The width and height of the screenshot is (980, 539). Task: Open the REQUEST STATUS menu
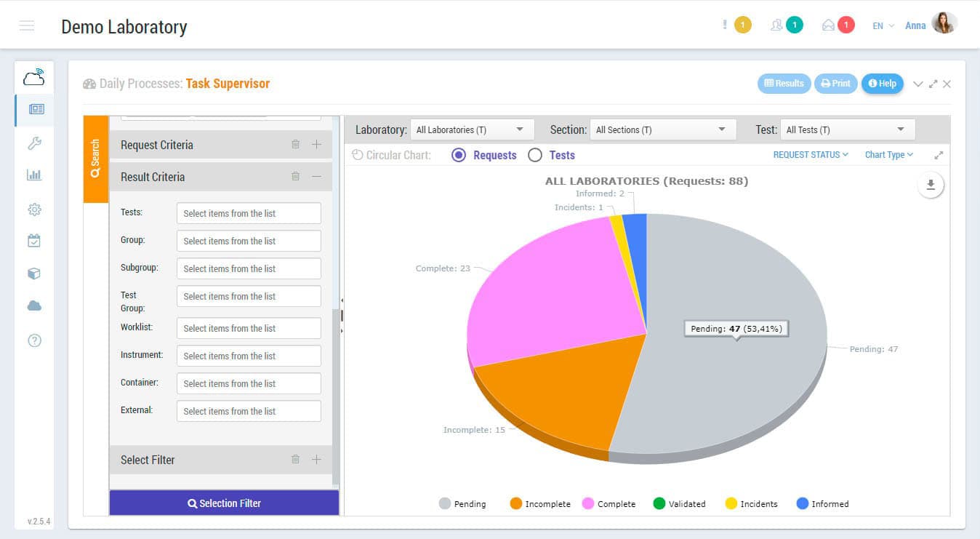[x=810, y=155]
